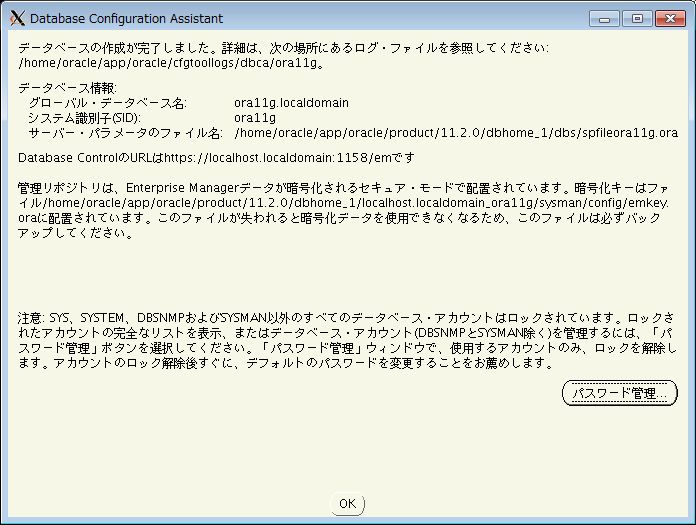Click the log path /home/oracle/app/oracle/cfgtoollogs/dbca/ora11g

click(169, 63)
